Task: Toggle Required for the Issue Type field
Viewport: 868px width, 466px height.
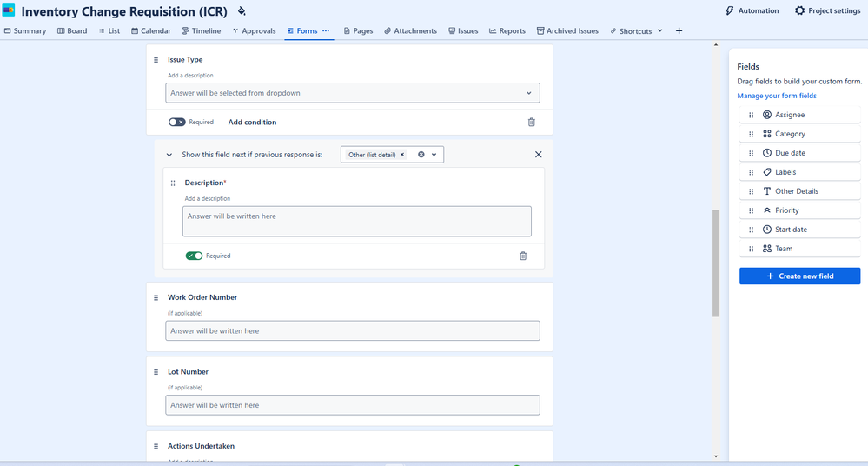Action: tap(177, 122)
